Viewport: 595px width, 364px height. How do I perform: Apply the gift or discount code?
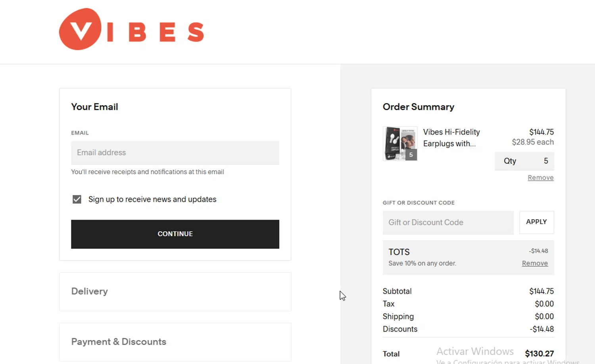[536, 222]
